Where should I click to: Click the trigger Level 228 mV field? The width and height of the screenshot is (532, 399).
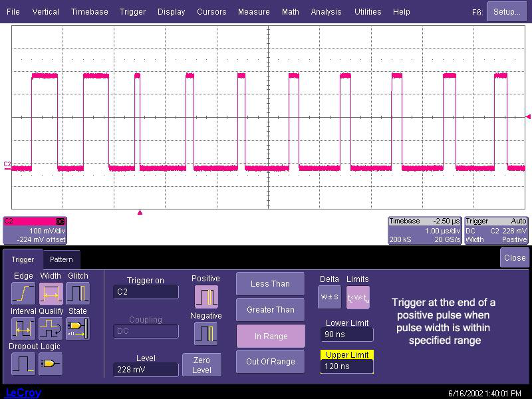coord(146,370)
